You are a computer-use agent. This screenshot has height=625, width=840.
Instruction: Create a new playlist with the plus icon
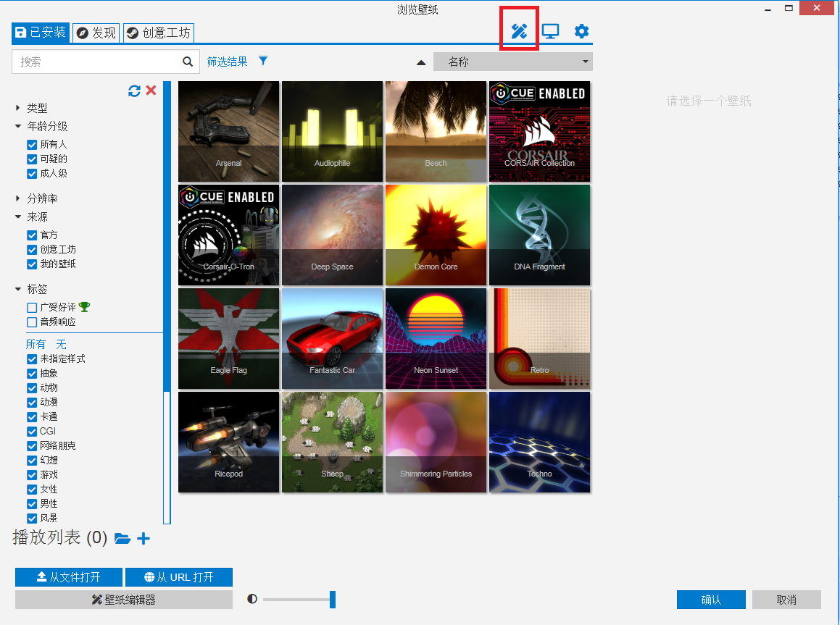point(144,538)
